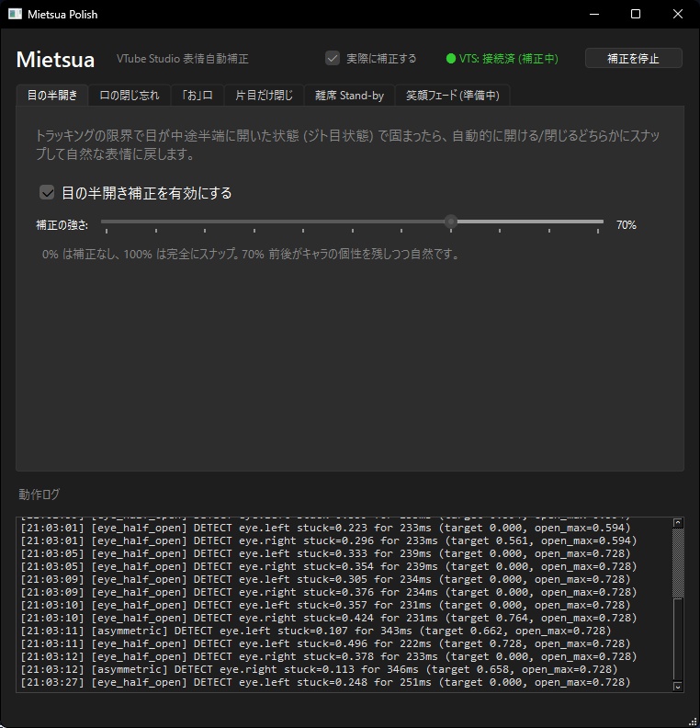Click the Mietsua Polish app icon in title bar
The image size is (700, 728).
pos(15,14)
